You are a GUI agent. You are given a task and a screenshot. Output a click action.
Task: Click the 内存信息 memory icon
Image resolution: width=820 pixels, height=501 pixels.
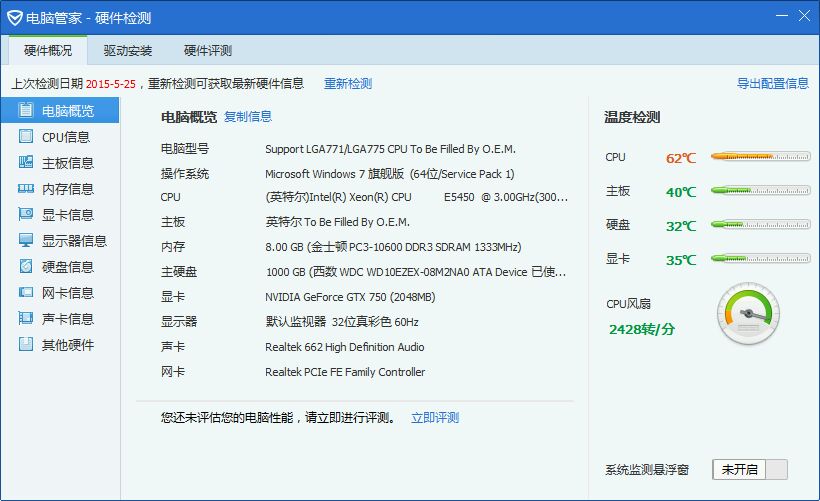pos(26,188)
